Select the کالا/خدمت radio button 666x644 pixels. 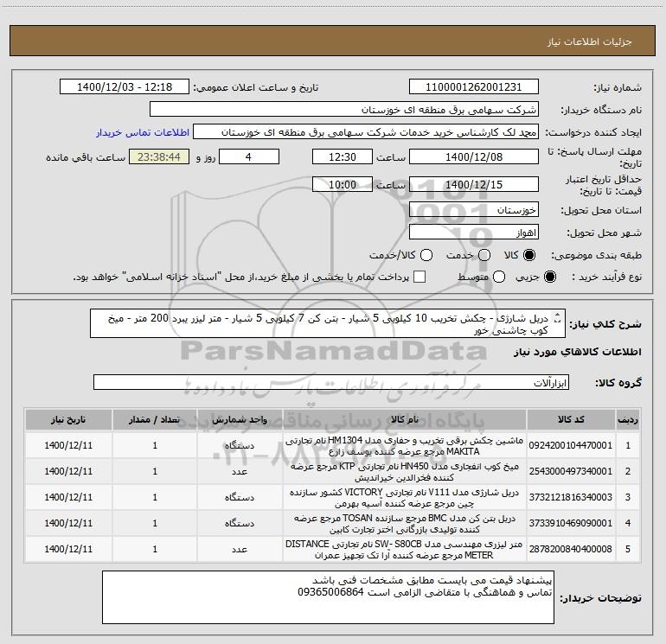(x=426, y=255)
